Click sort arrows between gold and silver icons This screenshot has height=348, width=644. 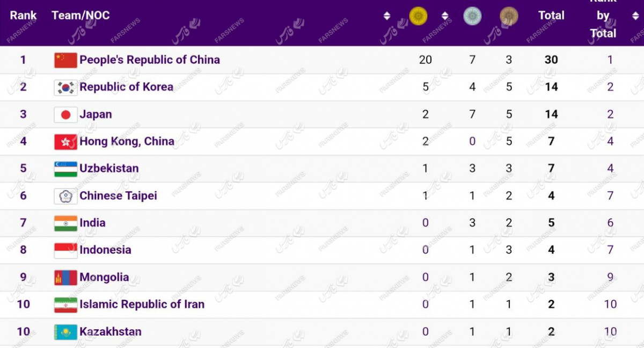444,16
